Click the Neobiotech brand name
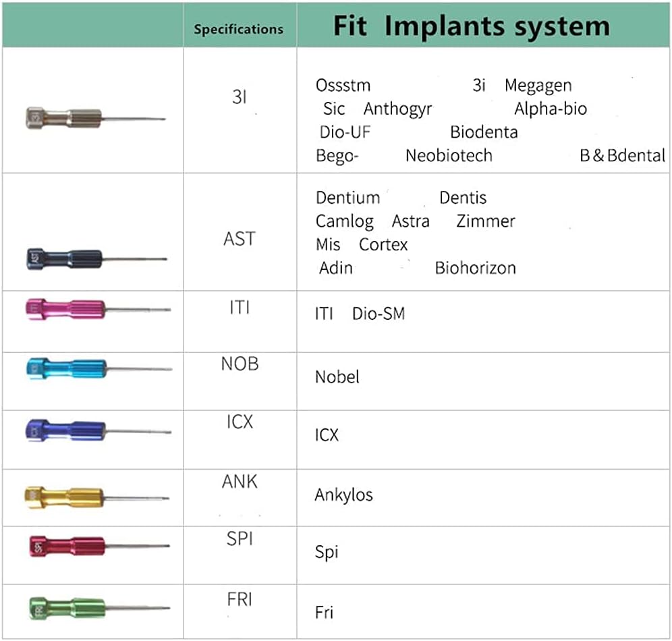672x641 pixels. [x=449, y=156]
